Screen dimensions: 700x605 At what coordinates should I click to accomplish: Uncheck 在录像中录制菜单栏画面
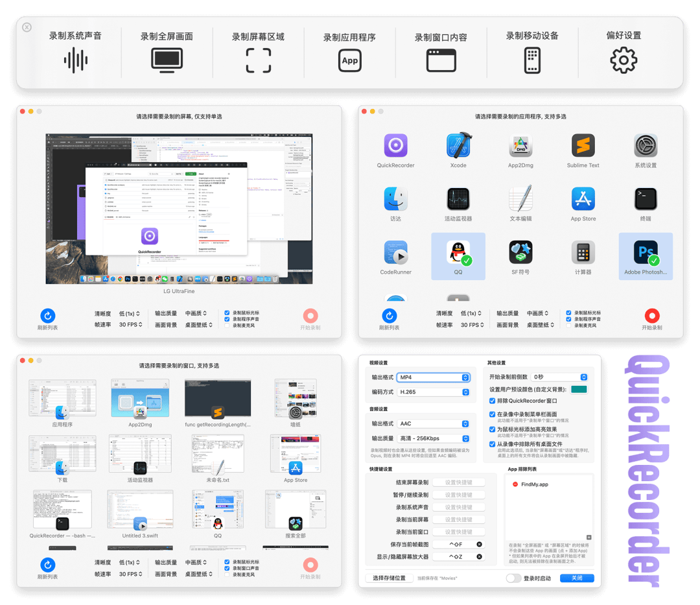tap(493, 414)
